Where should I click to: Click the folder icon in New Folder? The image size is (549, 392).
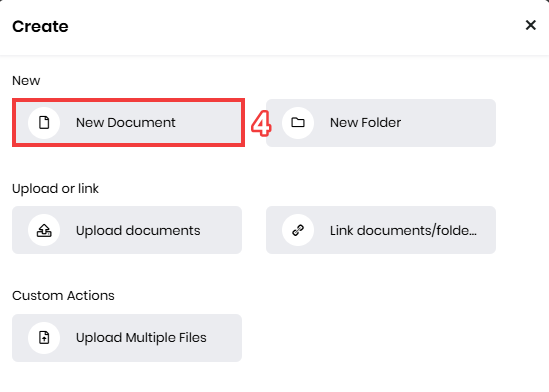click(x=298, y=122)
